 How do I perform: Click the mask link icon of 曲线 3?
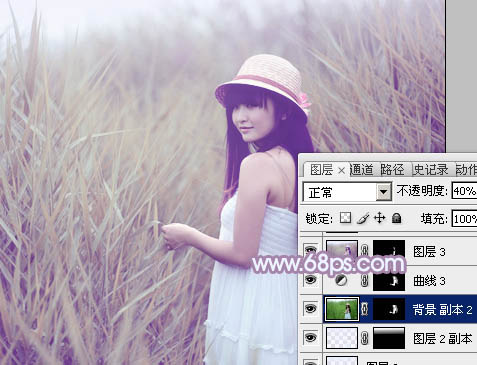(x=365, y=280)
